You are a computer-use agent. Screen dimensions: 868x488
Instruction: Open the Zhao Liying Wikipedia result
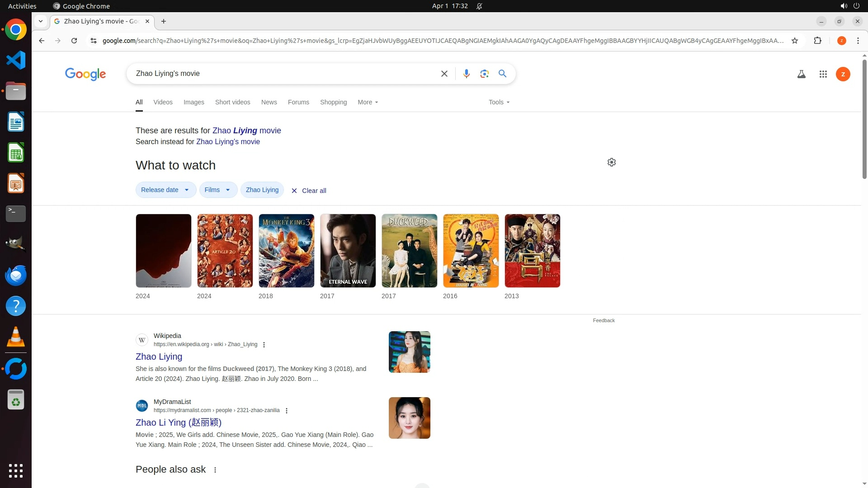159,357
